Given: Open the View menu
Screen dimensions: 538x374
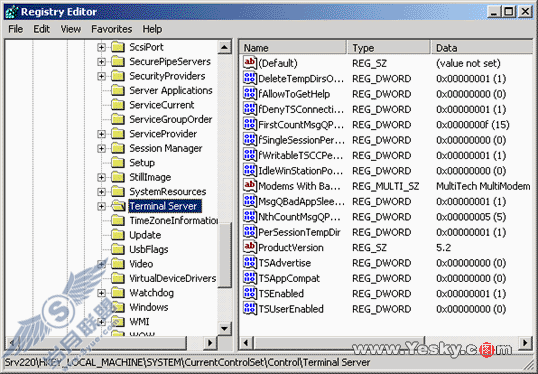Looking at the screenshot, I should pos(71,29).
